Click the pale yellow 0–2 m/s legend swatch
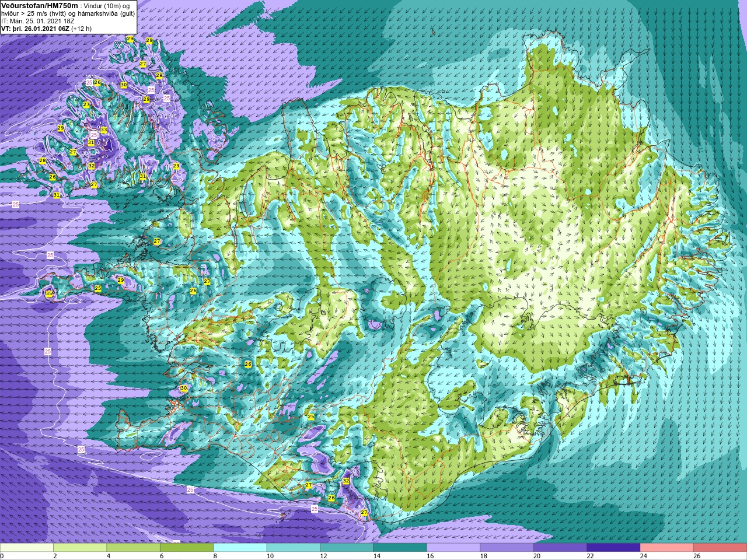 (27, 548)
